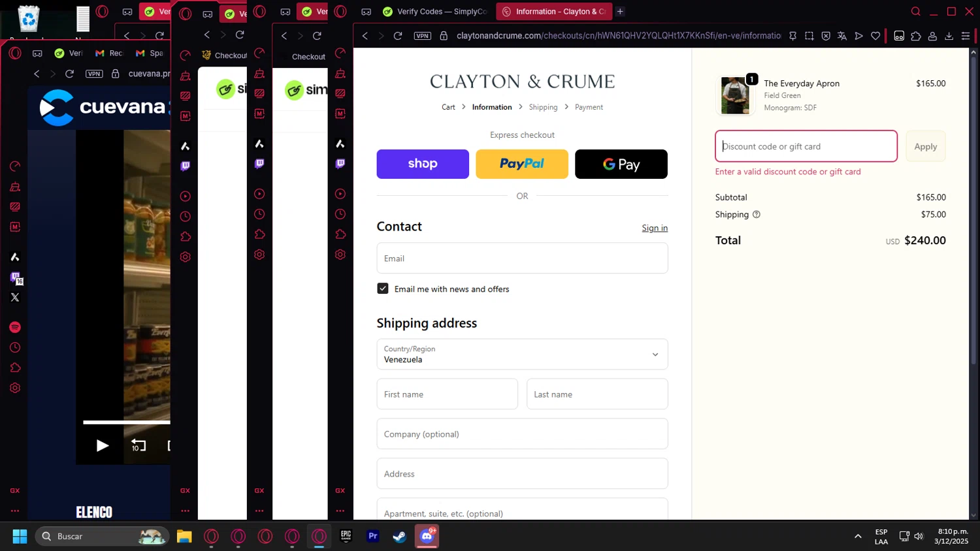
Task: Click the Clayton & Crume logo
Action: click(522, 82)
